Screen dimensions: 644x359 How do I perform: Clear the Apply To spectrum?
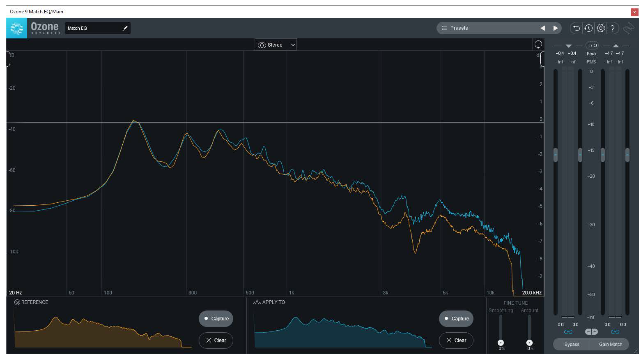(x=456, y=340)
